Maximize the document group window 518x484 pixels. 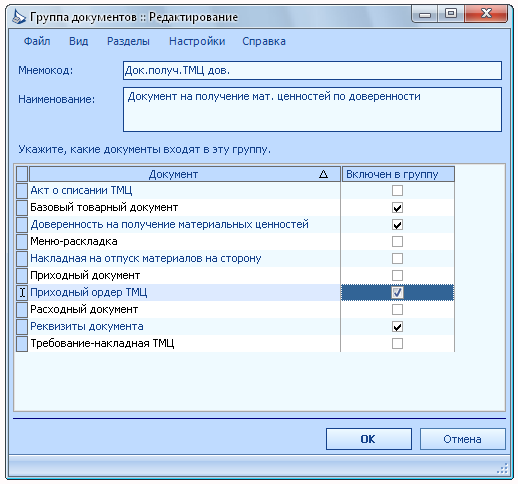pos(451,14)
